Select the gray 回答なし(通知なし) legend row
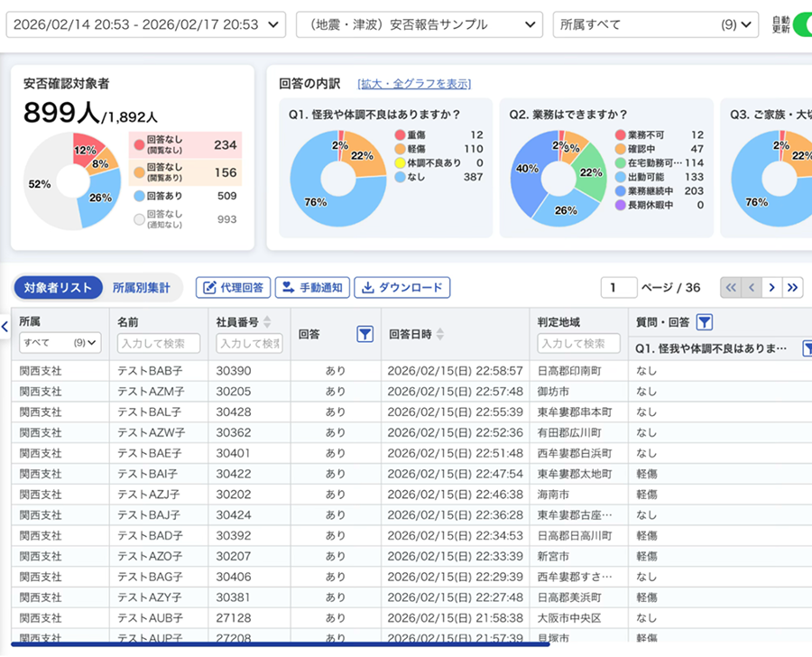Viewport: 812px width, 657px height. [x=185, y=218]
